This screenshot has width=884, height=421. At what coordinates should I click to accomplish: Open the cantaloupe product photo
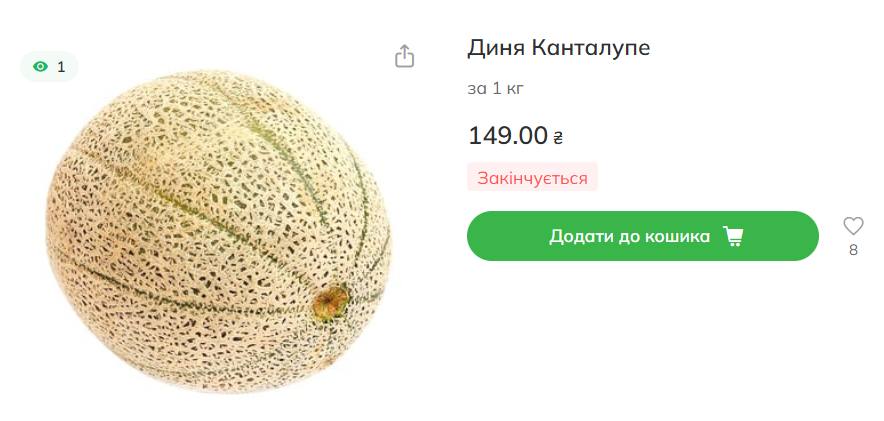pos(219,232)
